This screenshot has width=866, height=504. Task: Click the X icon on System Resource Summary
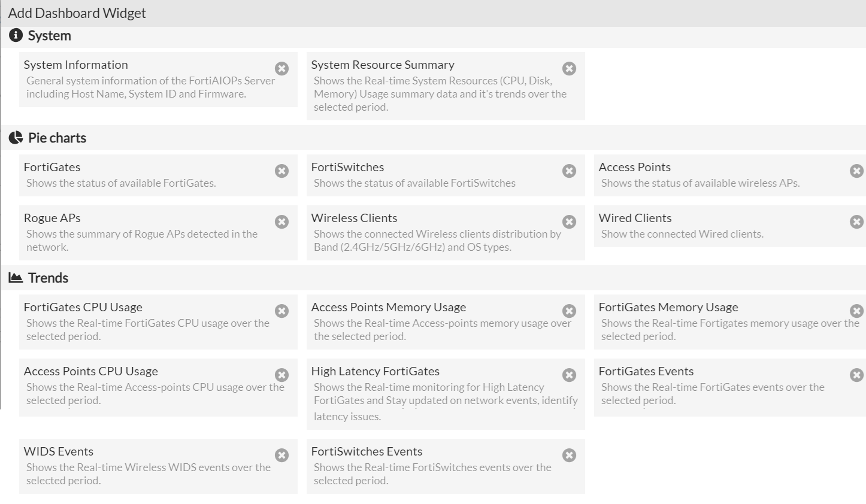click(569, 69)
